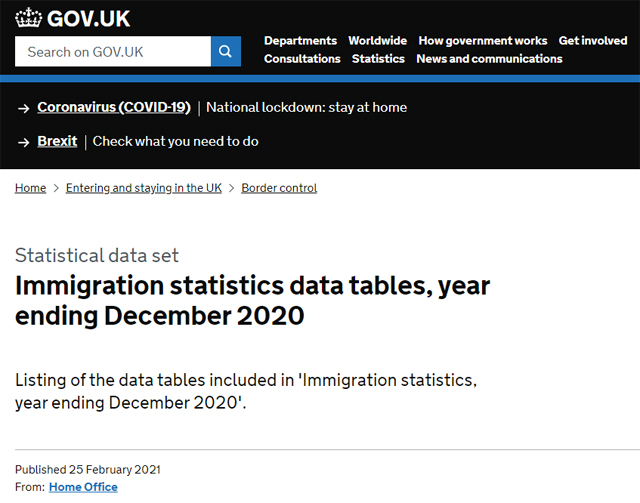Open the Get involved link
This screenshot has height=503, width=640.
click(593, 41)
